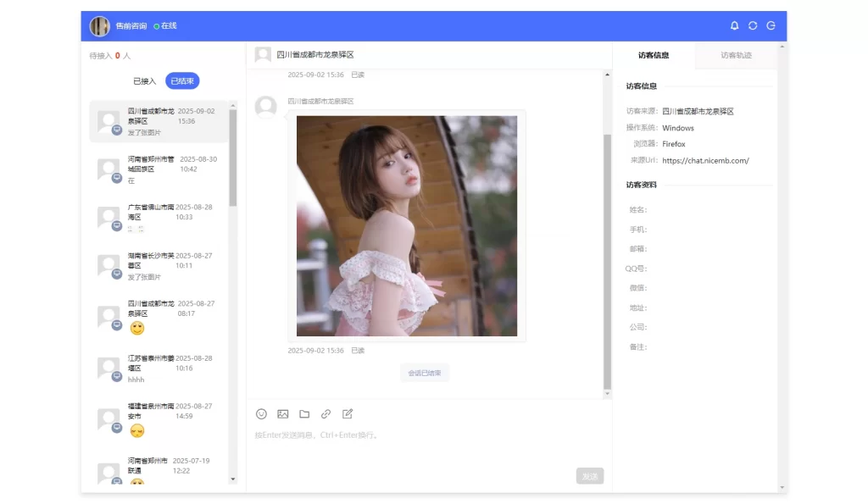868x504 pixels.
Task: Refresh conversations with the refresh icon
Action: pyautogui.click(x=753, y=25)
